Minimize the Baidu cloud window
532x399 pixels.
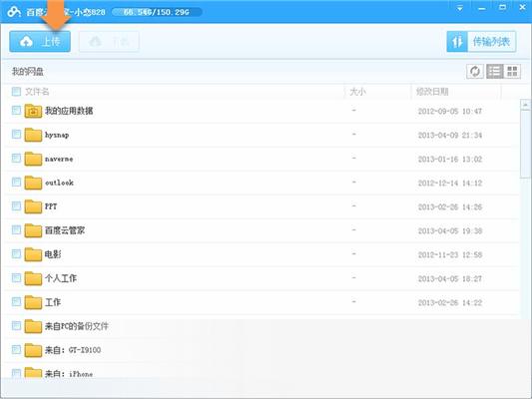(481, 8)
